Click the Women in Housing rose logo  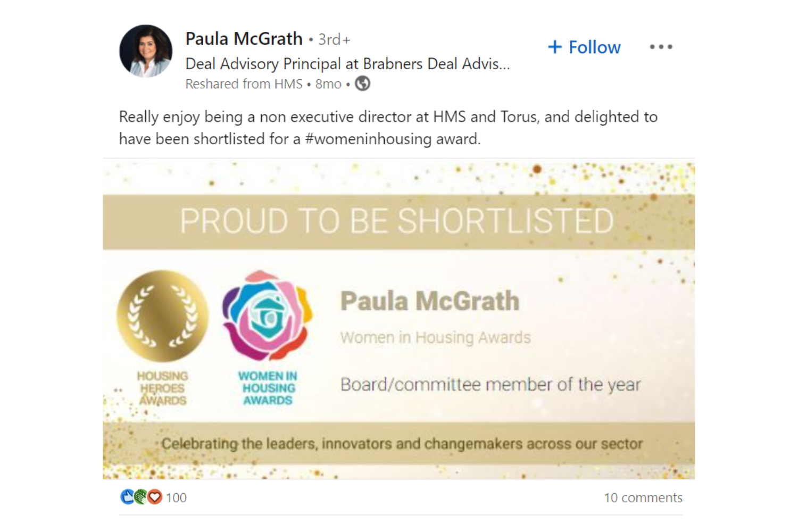267,316
